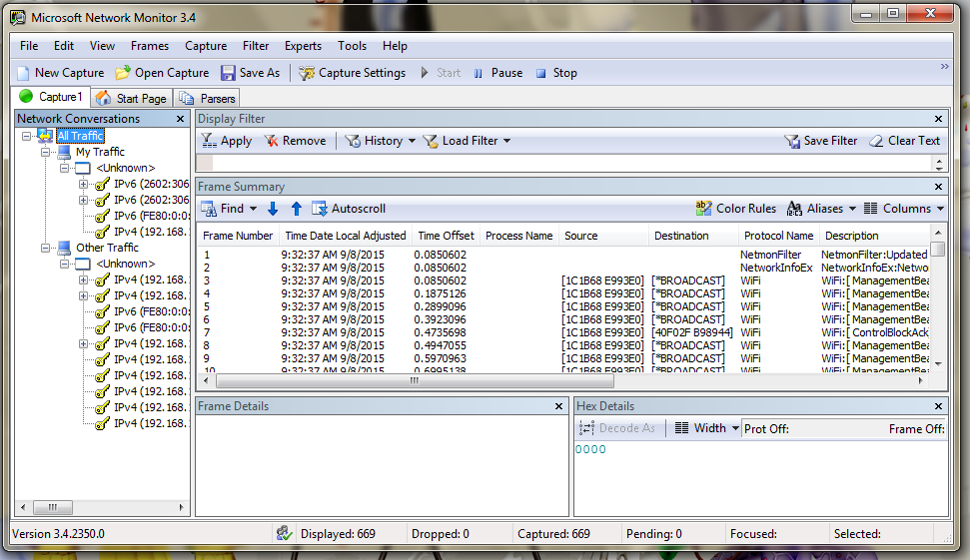970x560 pixels.
Task: Select frame 1 NetmonFilter row
Action: point(564,255)
